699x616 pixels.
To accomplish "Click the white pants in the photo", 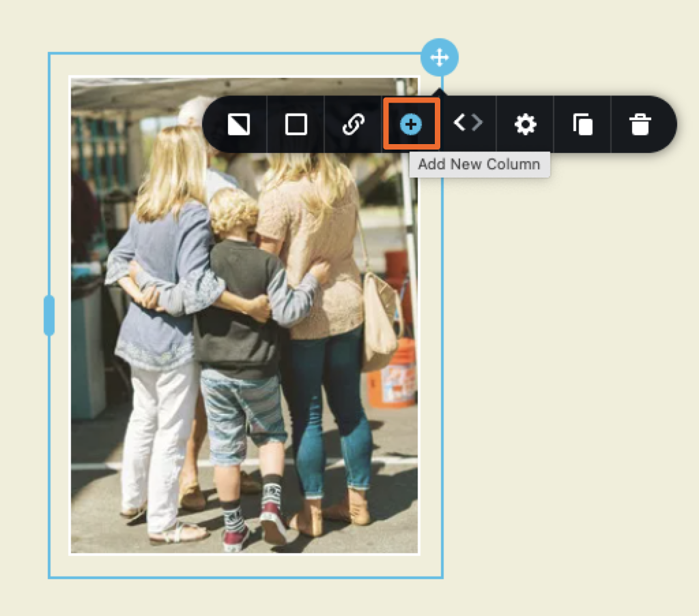I will click(154, 437).
